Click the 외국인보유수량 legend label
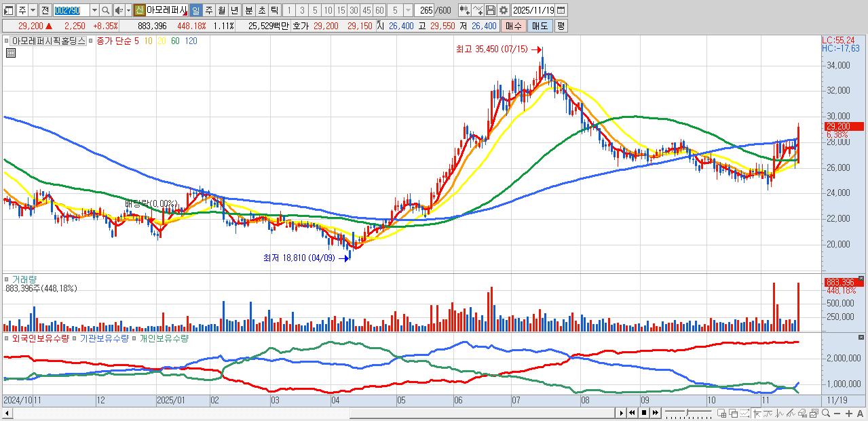This screenshot has width=868, height=421. 40,338
